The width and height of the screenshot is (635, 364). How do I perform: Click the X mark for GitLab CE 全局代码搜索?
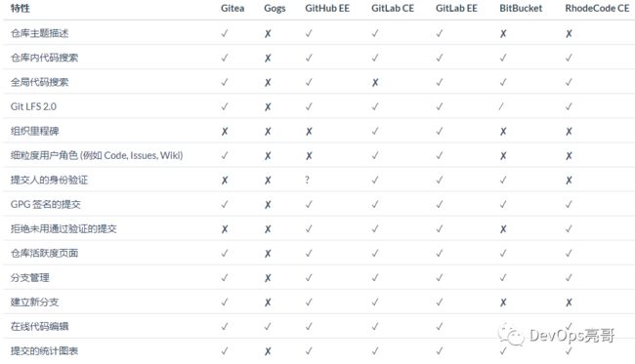pos(375,83)
